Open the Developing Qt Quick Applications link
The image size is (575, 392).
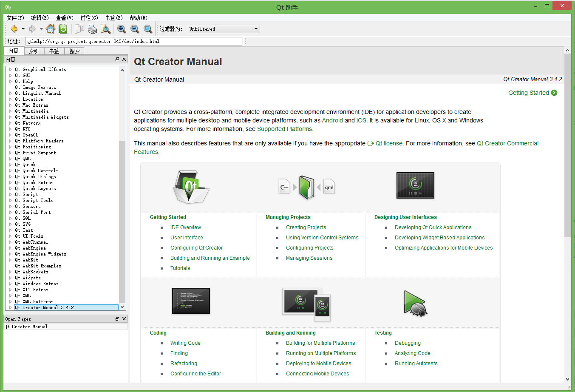[433, 227]
